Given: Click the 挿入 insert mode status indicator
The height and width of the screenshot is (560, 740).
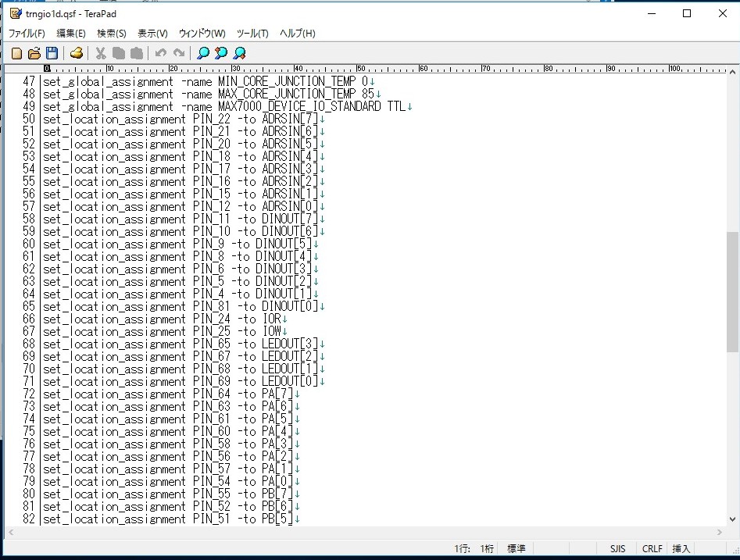Looking at the screenshot, I should [681, 549].
